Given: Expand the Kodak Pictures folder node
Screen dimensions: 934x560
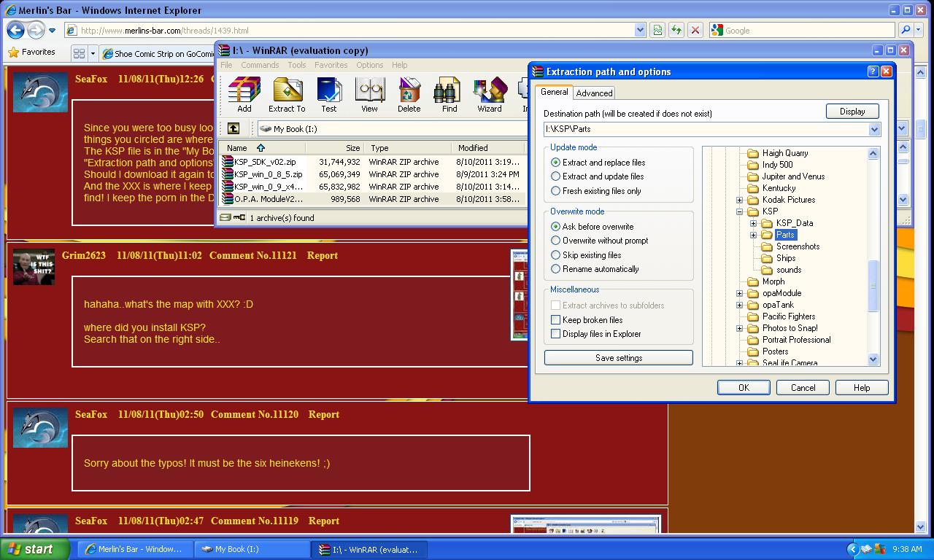Looking at the screenshot, I should (x=739, y=200).
